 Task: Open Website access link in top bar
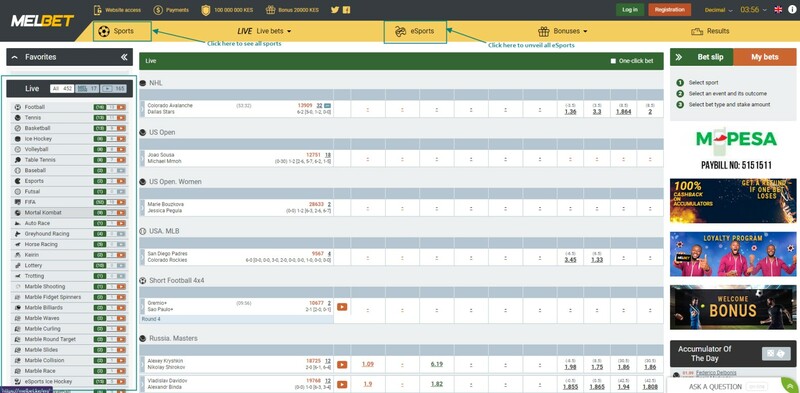(x=117, y=10)
